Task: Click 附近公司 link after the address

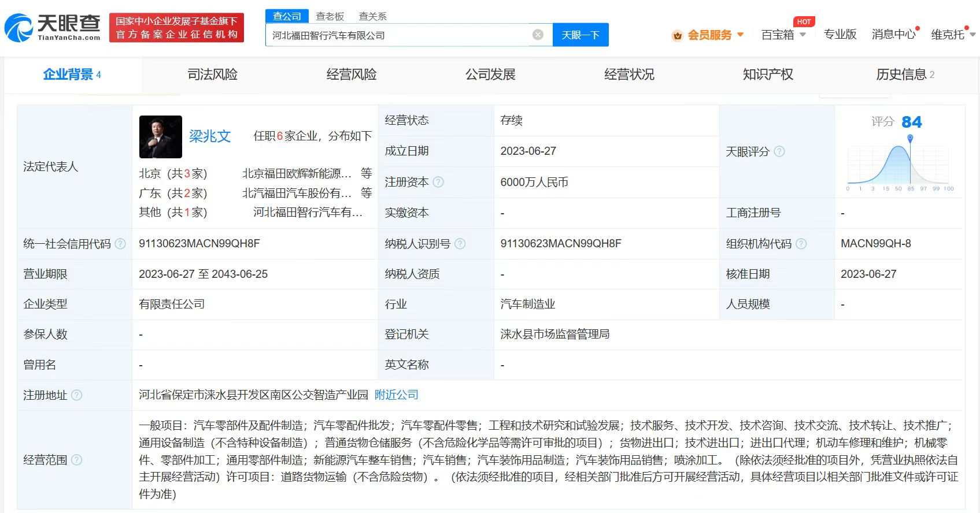Action: (397, 395)
